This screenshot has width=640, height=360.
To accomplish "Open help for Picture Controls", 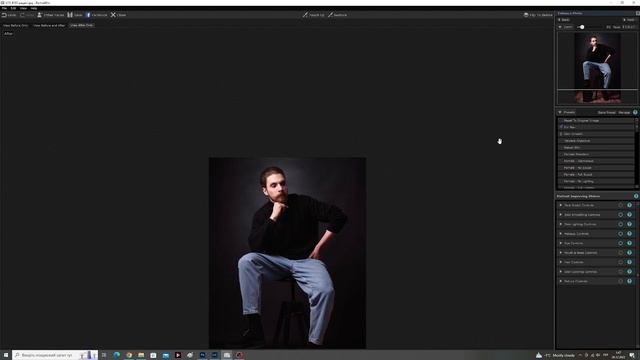I will (629, 281).
